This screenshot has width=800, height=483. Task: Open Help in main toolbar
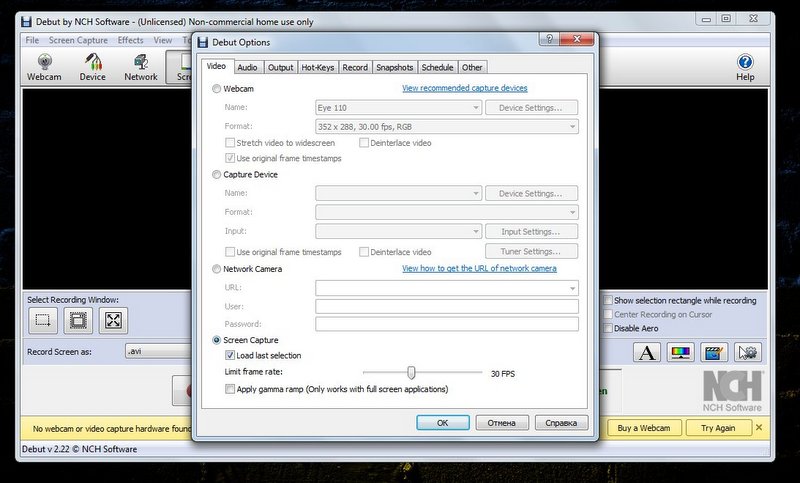(745, 67)
